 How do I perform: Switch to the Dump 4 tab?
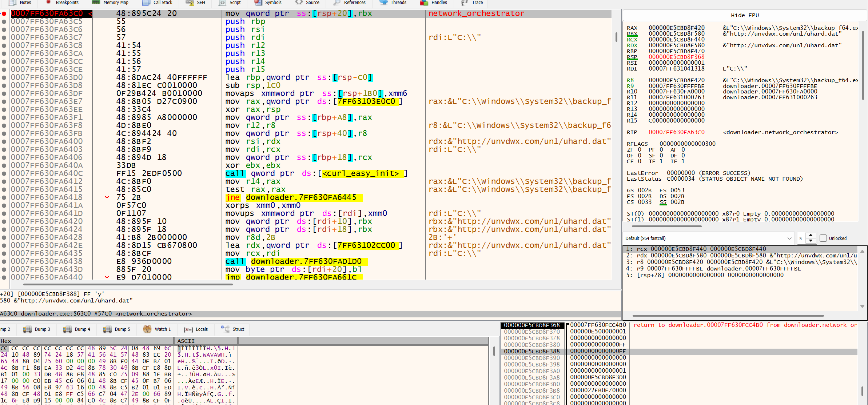[x=77, y=329]
